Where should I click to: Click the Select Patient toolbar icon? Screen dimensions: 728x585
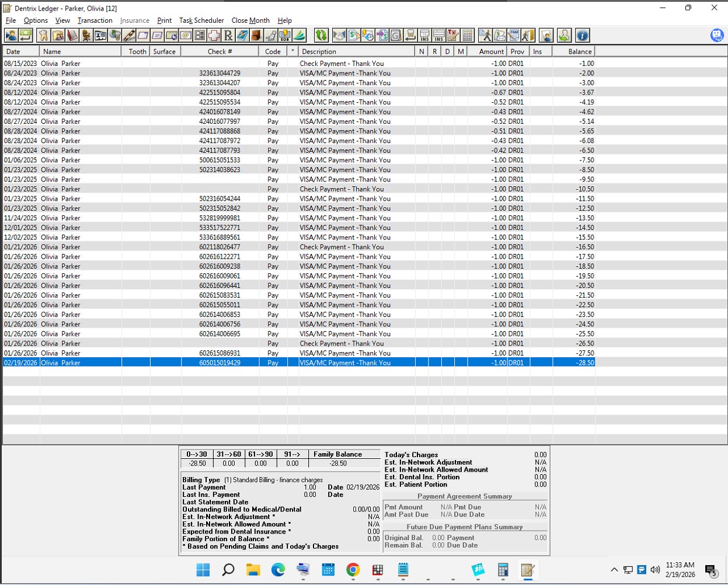[11, 36]
